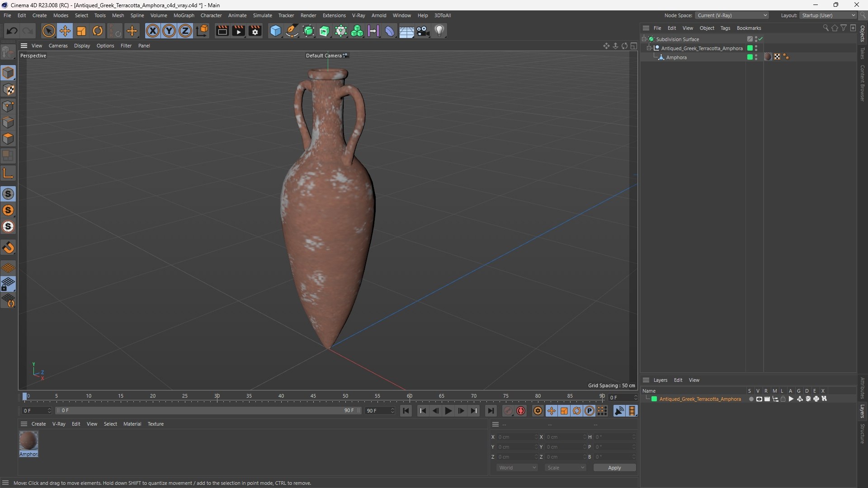Open Layout Startup dropdown
Screen dimensions: 868x488
click(x=828, y=15)
